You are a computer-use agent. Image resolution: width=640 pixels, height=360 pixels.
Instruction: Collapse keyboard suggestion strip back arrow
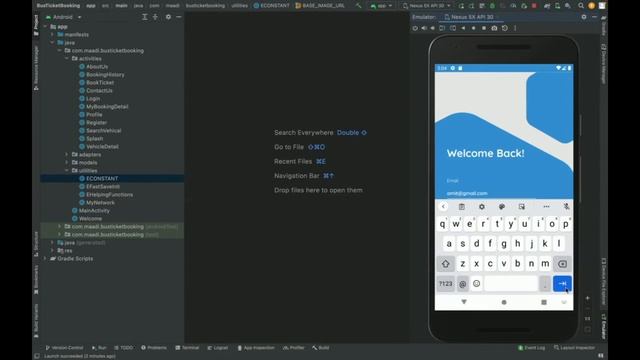(x=443, y=207)
